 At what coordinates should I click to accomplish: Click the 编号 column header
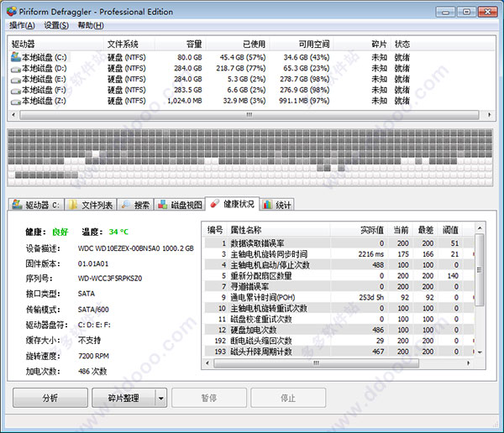click(215, 230)
